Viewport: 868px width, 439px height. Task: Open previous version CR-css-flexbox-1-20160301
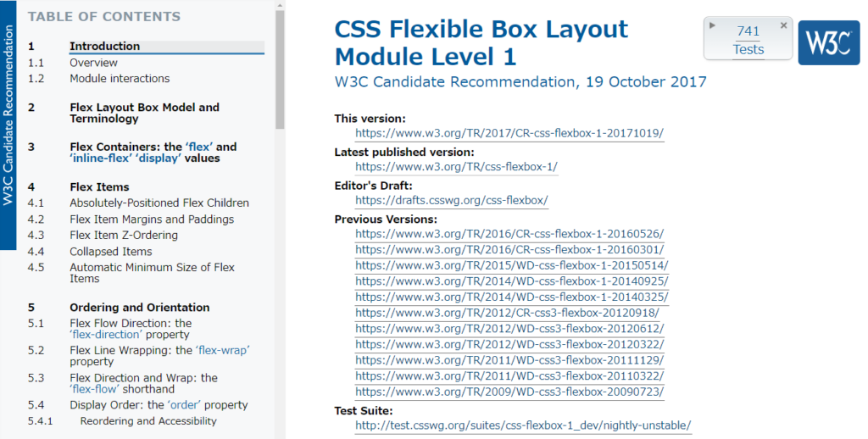(x=509, y=250)
